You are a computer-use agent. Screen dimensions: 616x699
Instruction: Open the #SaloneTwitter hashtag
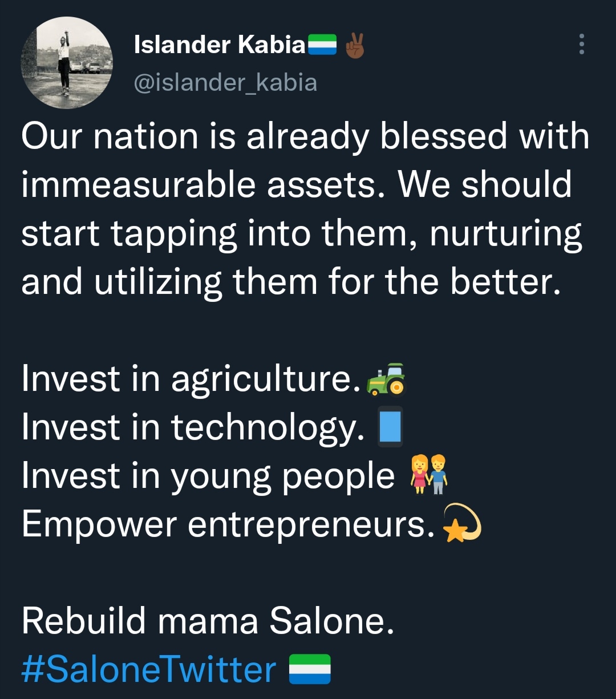tap(148, 669)
